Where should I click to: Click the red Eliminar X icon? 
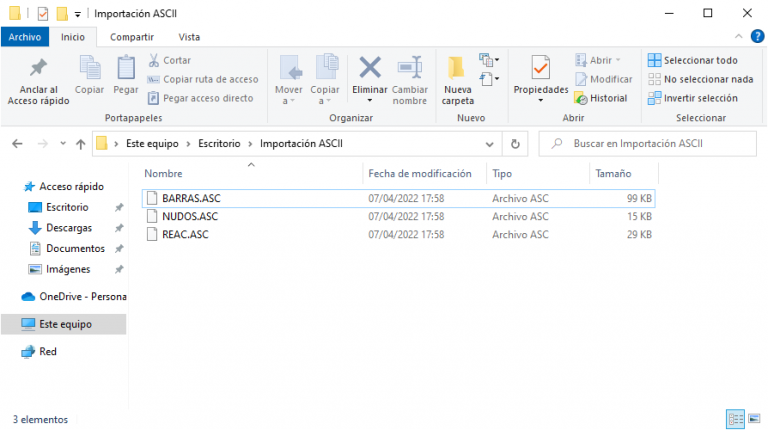370,69
